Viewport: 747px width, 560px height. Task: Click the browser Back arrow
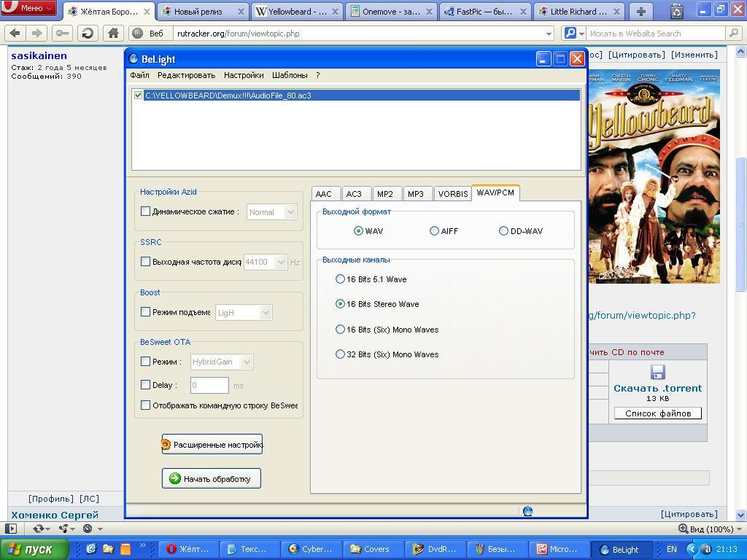click(x=15, y=34)
